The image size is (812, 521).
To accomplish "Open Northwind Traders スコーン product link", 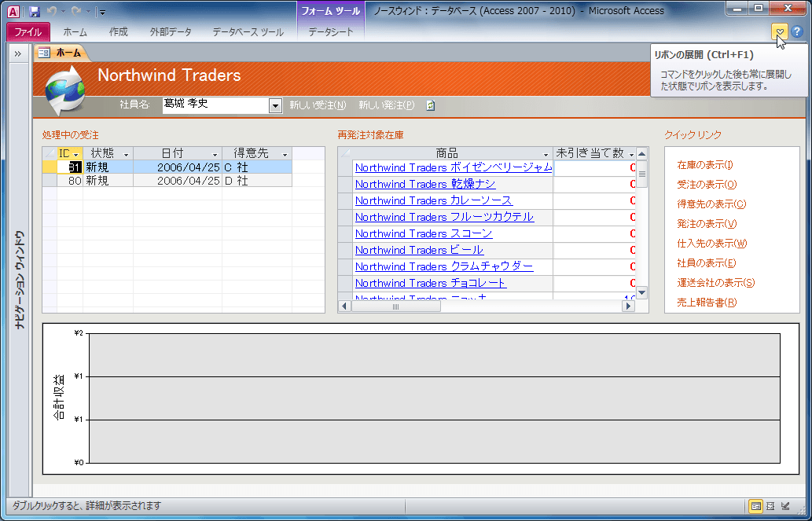I will coord(424,233).
